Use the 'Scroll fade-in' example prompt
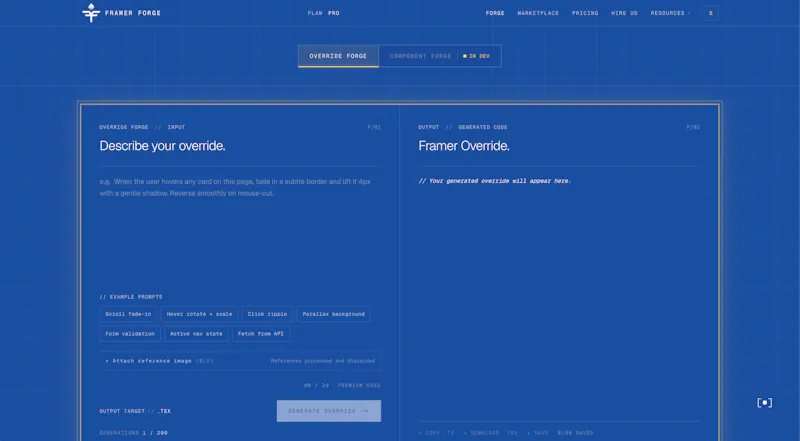The image size is (800, 441). point(128,314)
